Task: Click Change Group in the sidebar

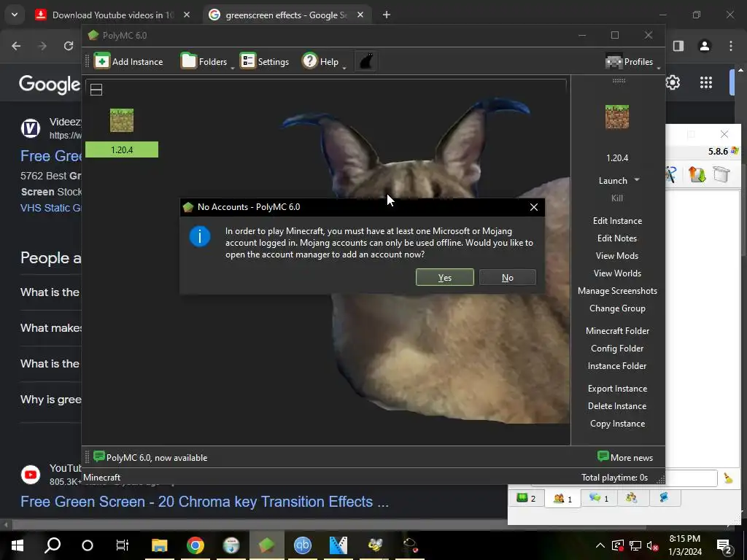Action: click(x=617, y=308)
